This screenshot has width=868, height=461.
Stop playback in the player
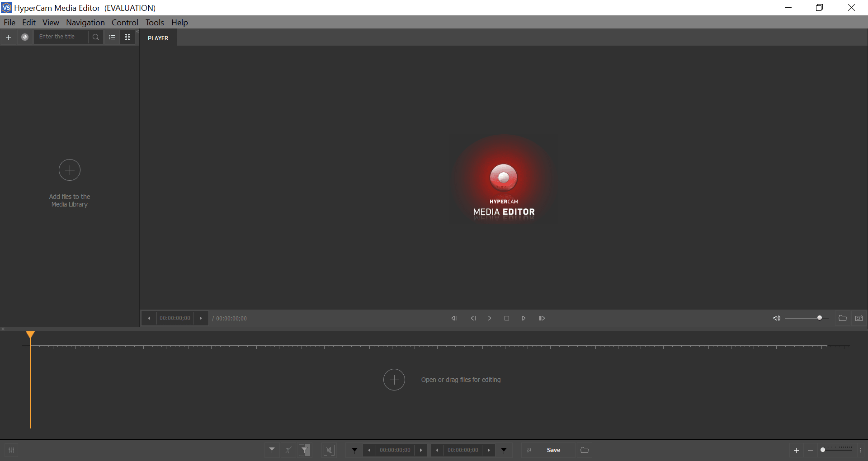tap(507, 318)
